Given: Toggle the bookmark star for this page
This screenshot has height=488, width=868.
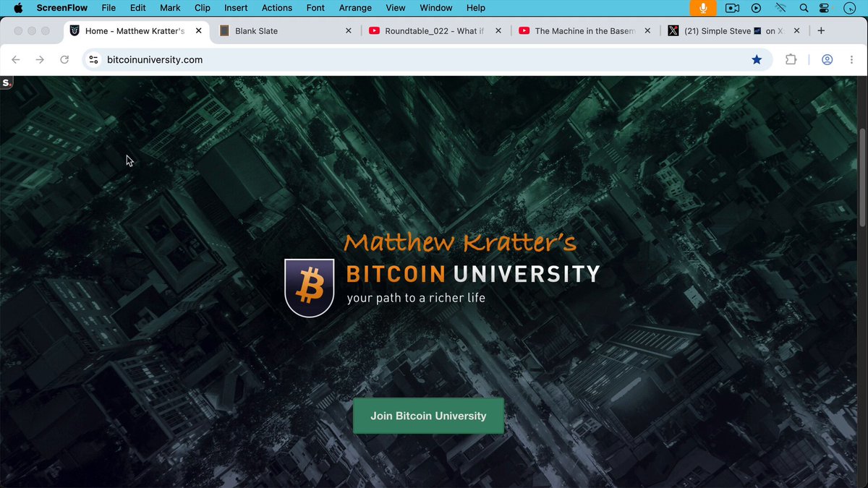Looking at the screenshot, I should (757, 60).
